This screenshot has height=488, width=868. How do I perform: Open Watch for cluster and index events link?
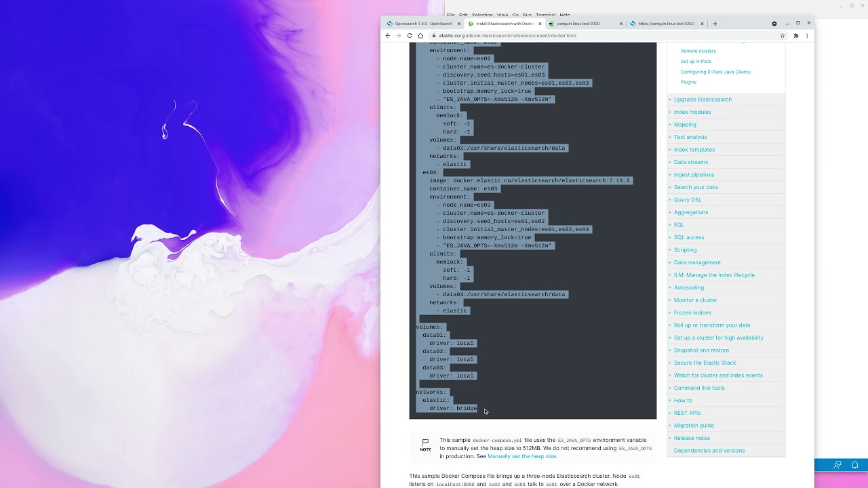pyautogui.click(x=718, y=375)
